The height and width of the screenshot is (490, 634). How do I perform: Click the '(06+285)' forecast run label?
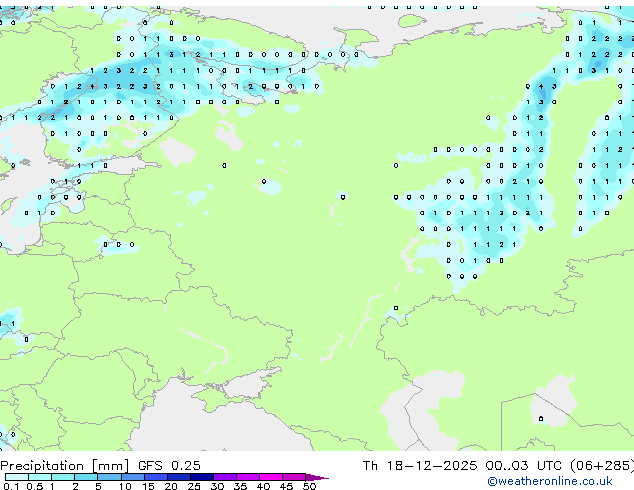click(602, 466)
